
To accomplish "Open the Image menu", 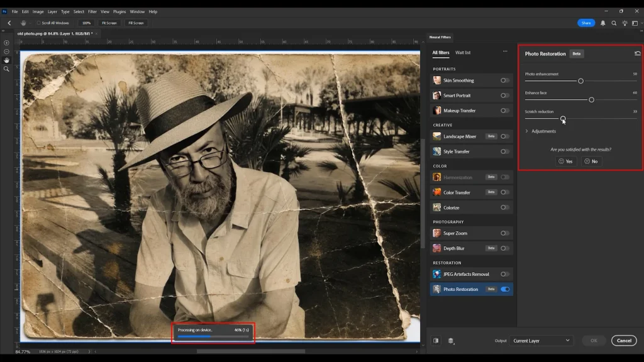I will coord(38,11).
